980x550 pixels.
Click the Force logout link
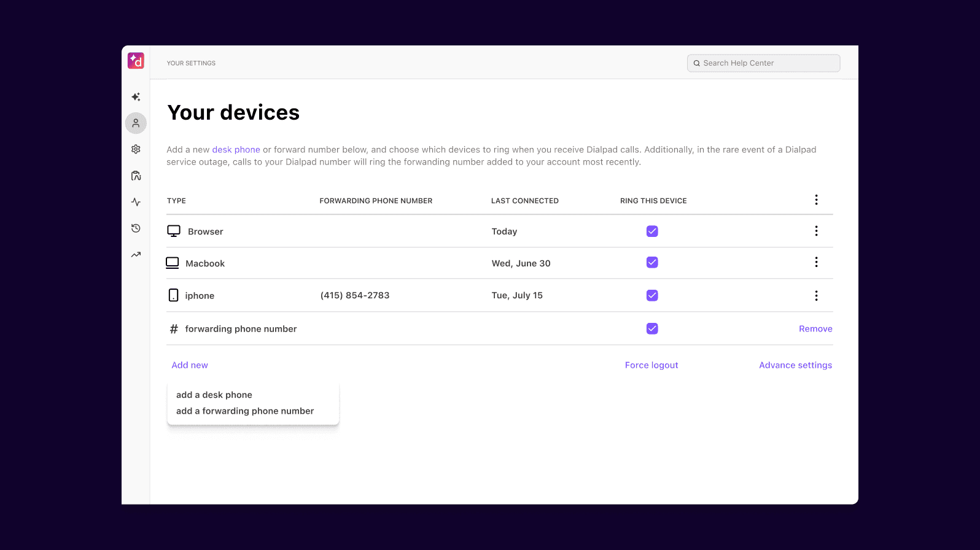(651, 365)
